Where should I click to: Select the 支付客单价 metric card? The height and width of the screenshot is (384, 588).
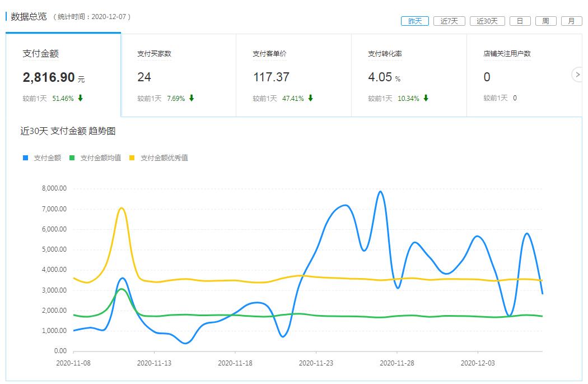[293, 75]
